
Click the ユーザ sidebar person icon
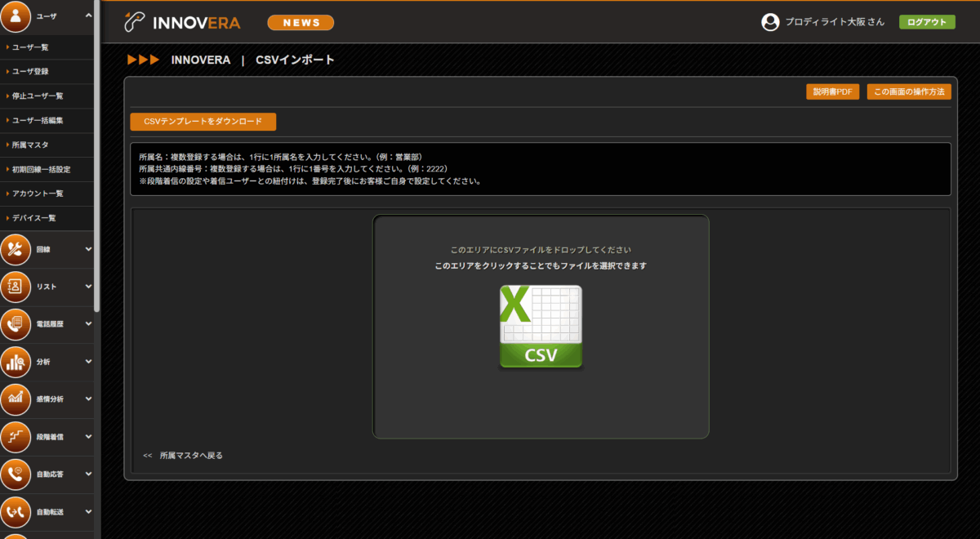click(x=16, y=16)
